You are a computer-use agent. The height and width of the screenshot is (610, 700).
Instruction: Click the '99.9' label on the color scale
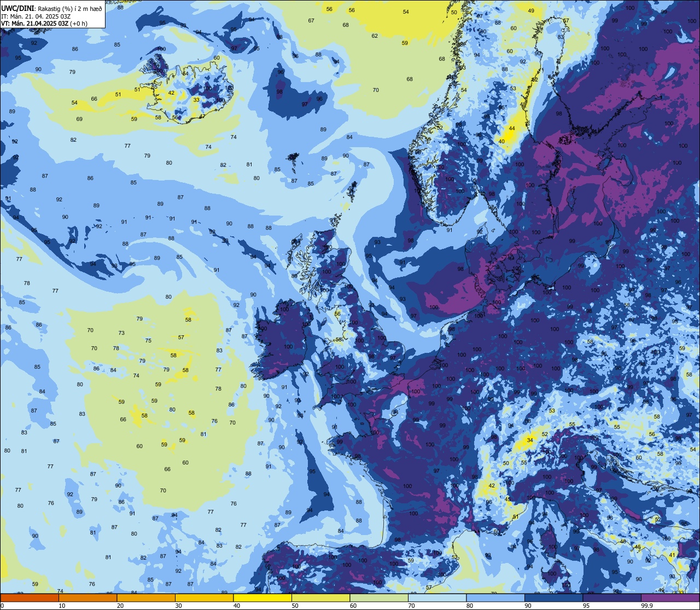click(647, 606)
